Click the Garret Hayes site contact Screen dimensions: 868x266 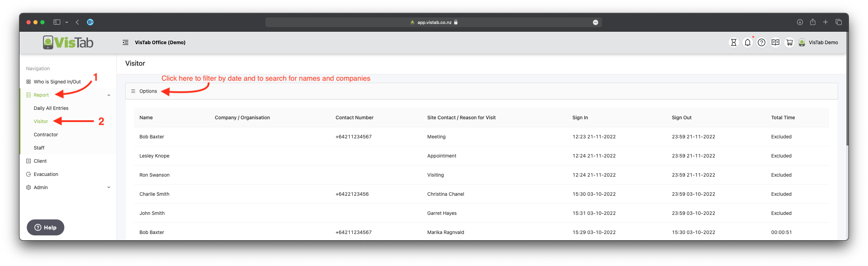(442, 213)
